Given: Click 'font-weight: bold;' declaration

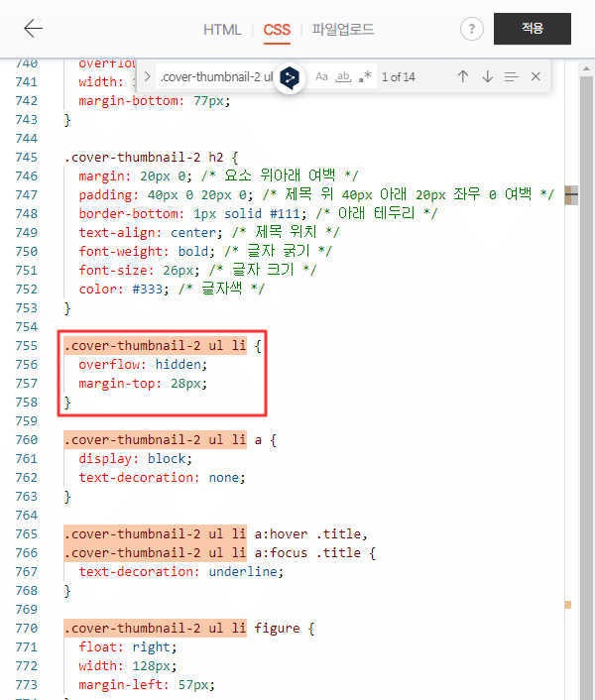Looking at the screenshot, I should point(147,251).
